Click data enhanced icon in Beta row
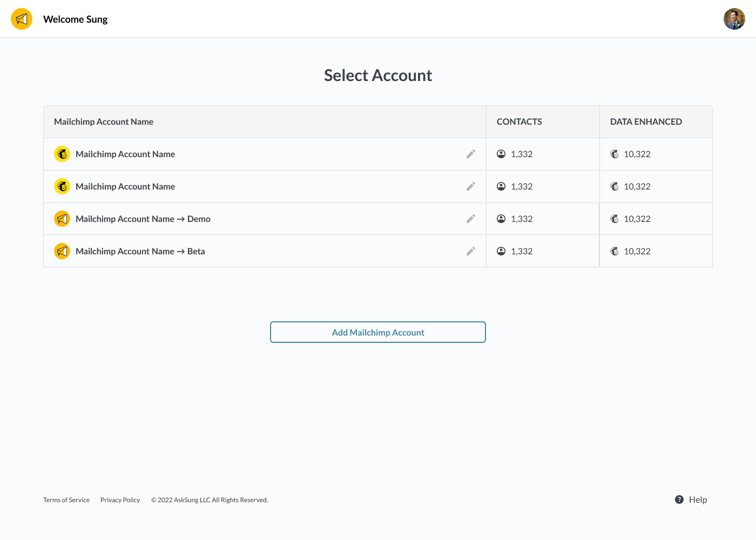 [615, 251]
